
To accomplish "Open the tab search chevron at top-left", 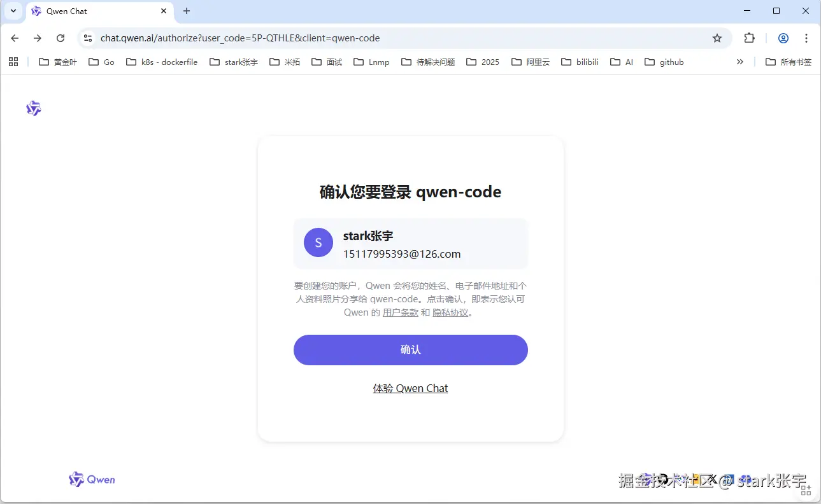I will click(13, 11).
